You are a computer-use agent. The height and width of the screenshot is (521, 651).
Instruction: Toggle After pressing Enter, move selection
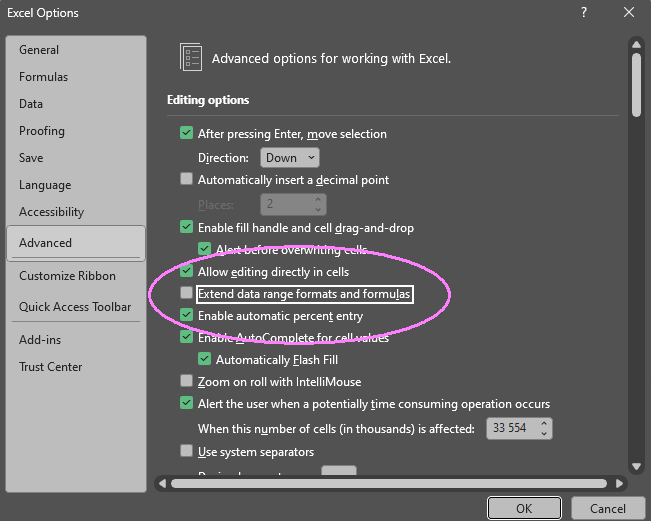click(x=186, y=133)
